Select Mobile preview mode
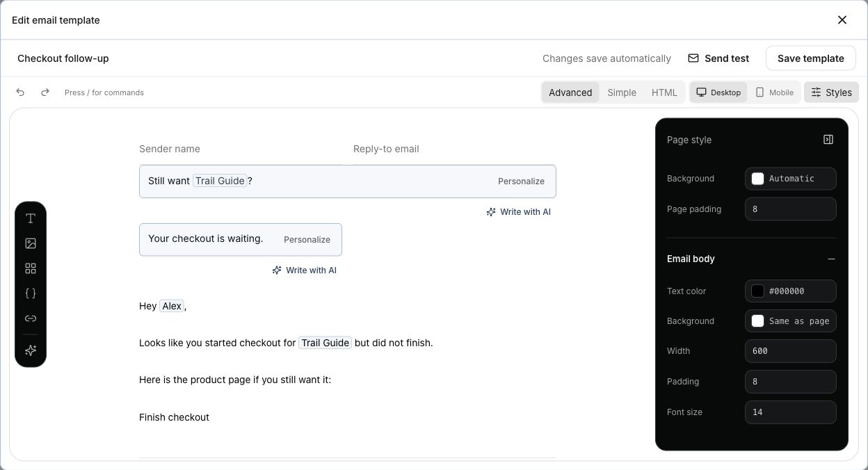The height and width of the screenshot is (470, 868). pos(775,92)
